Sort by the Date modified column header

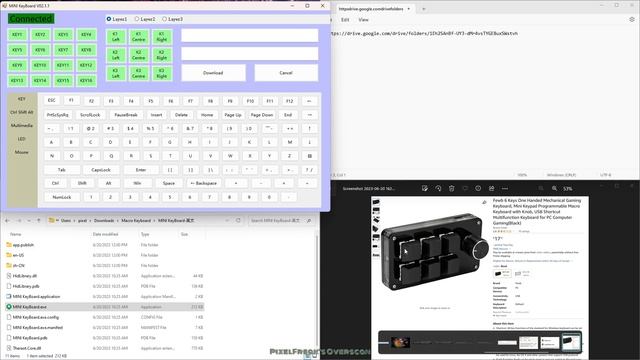coord(105,234)
